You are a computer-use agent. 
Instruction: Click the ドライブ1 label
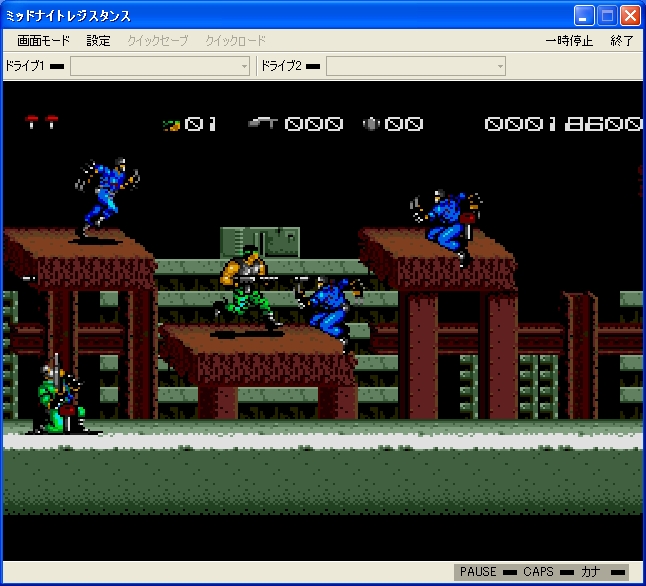(25, 66)
